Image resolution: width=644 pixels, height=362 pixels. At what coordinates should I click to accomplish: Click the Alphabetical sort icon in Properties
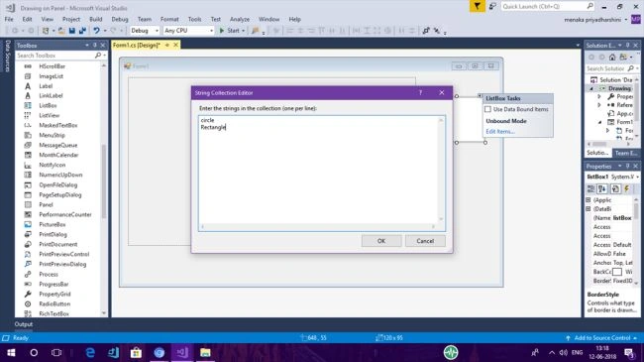[x=602, y=188]
